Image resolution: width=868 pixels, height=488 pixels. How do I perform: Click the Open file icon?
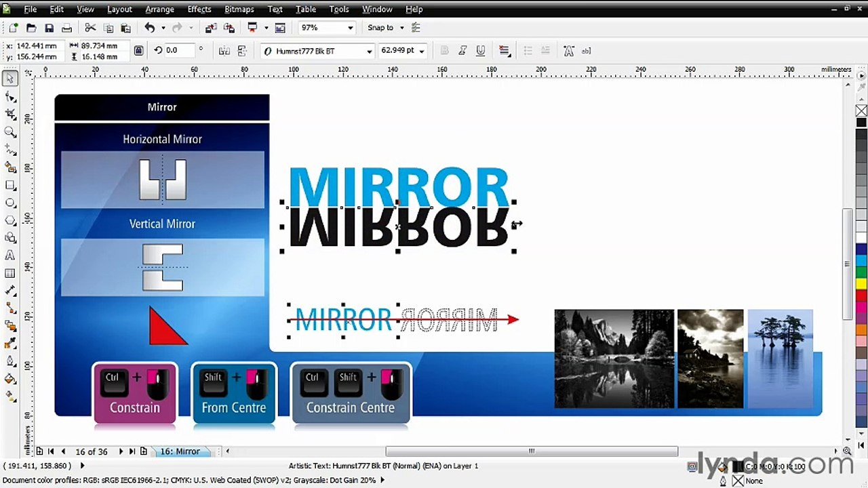click(x=31, y=28)
